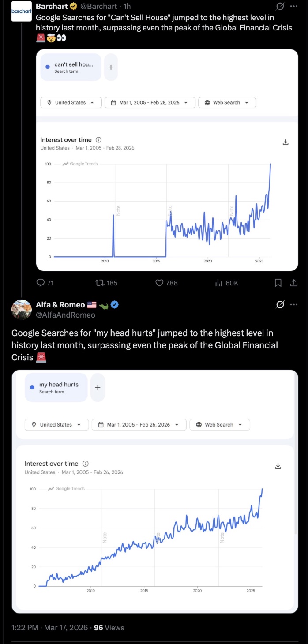This screenshot has height=644, width=308.
Task: Open Grok icon on Alfa & Romeo tweet
Action: pyautogui.click(x=279, y=305)
